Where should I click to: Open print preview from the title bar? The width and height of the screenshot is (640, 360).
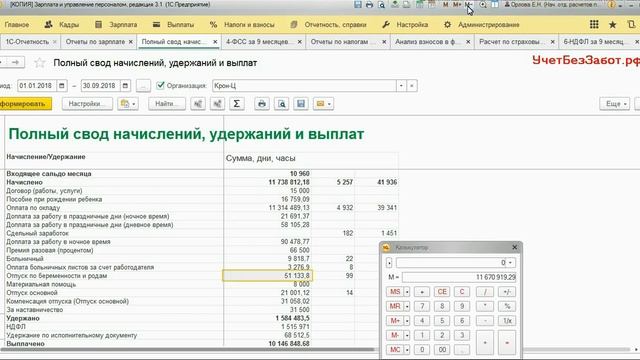tap(382, 4)
